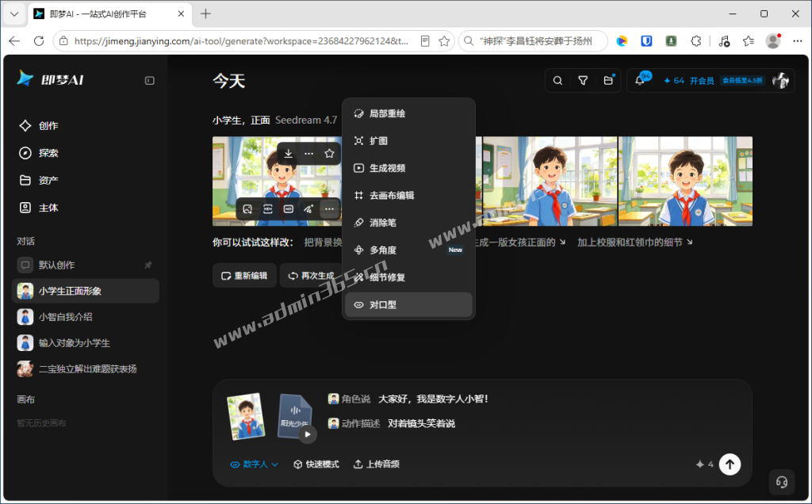The width and height of the screenshot is (812, 504).
Task: Open the filter funnel icon
Action: 583,80
